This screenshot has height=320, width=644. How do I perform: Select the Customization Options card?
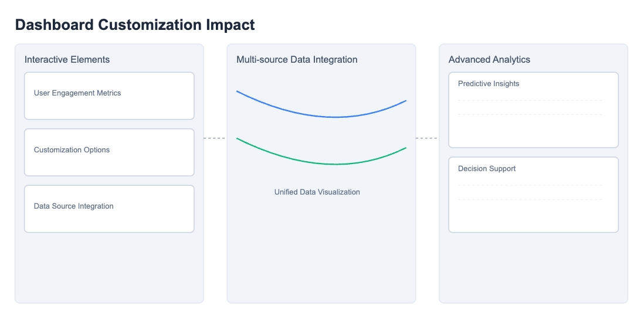(x=109, y=152)
